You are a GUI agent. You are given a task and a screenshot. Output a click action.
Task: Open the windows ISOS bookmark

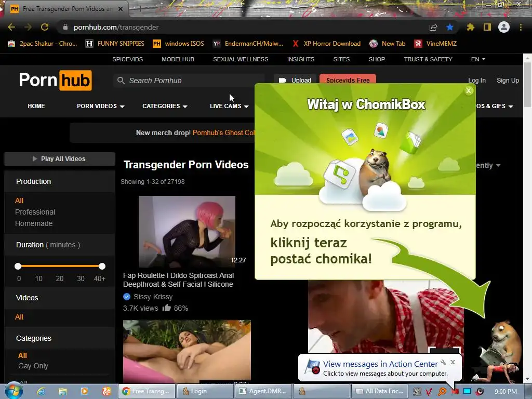click(x=179, y=44)
